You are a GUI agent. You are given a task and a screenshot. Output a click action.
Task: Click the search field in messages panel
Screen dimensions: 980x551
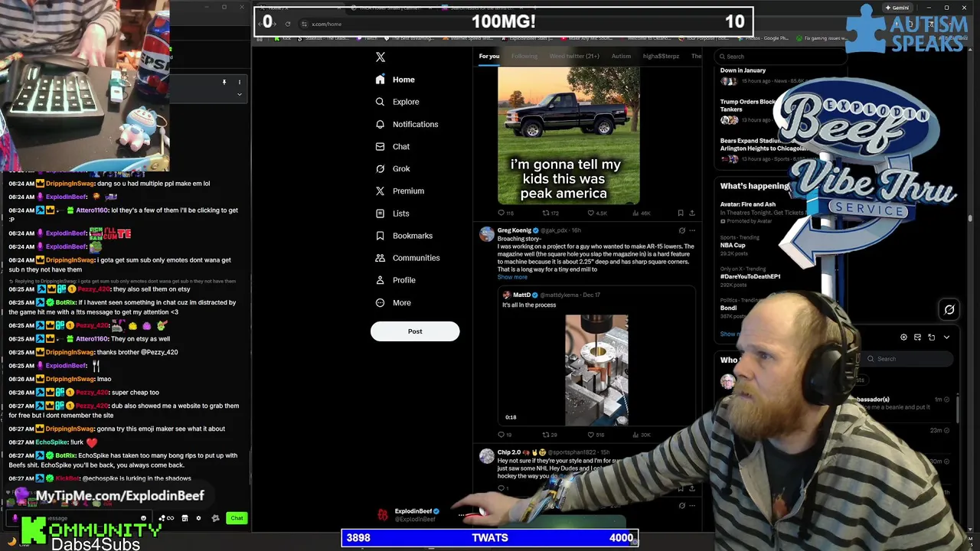click(908, 359)
